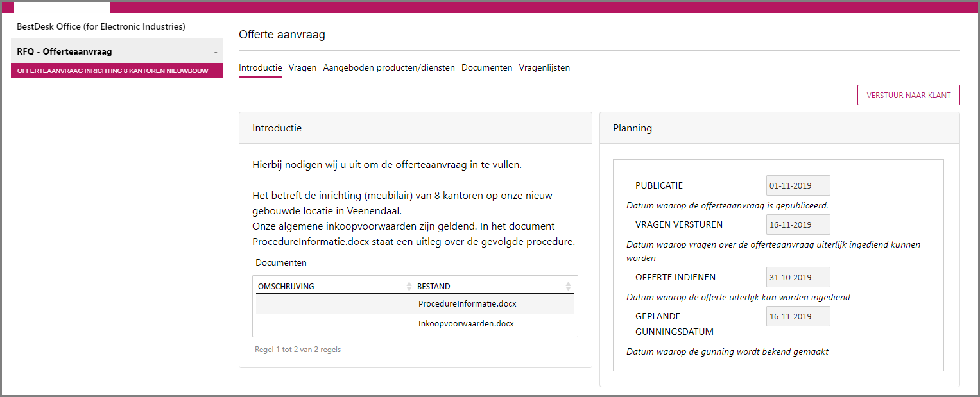
Task: Select the Publicatie date field
Action: (x=798, y=185)
